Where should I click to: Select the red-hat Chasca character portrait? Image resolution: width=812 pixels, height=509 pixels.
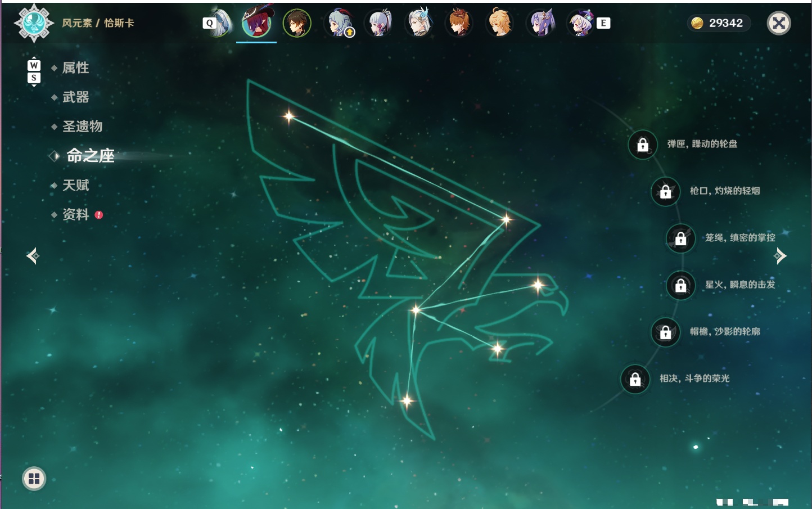(x=256, y=22)
